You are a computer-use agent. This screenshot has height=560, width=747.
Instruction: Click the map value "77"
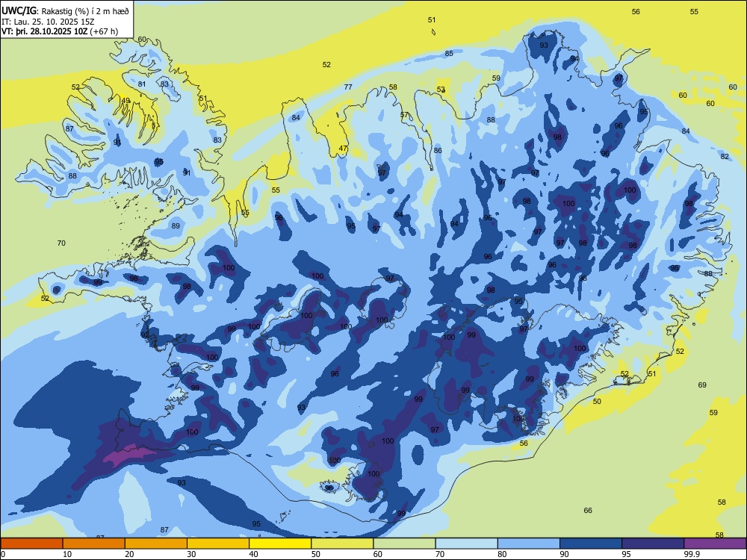click(x=348, y=87)
